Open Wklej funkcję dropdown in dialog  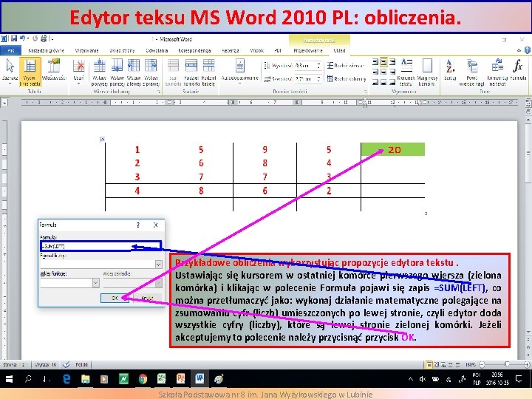point(95,282)
